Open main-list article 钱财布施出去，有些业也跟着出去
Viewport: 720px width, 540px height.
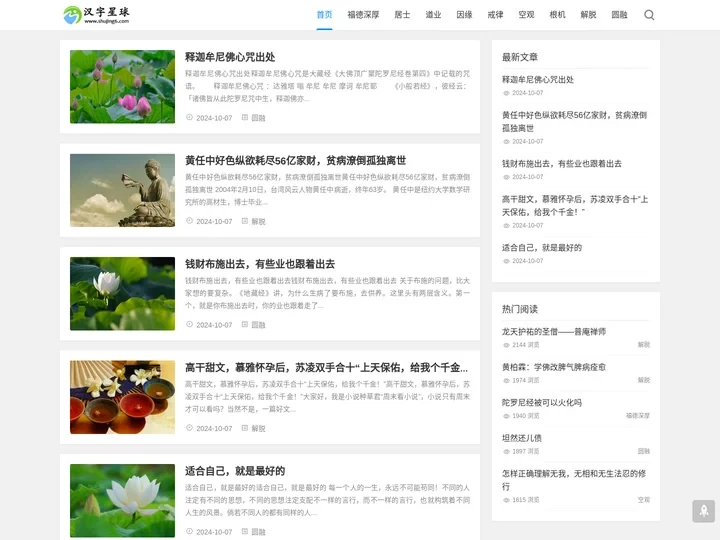(x=260, y=264)
